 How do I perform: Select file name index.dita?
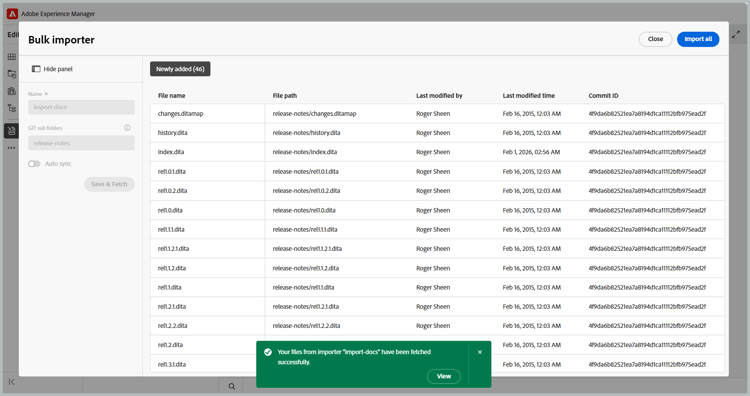tap(171, 152)
